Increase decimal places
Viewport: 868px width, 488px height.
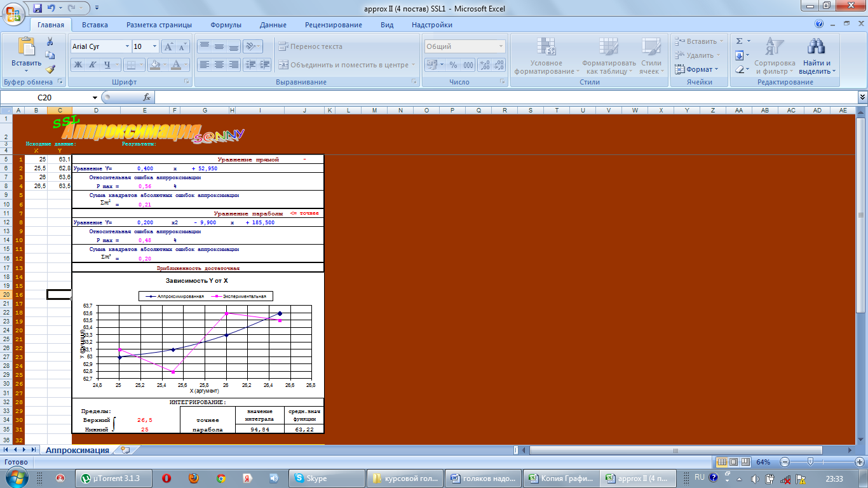coord(484,65)
